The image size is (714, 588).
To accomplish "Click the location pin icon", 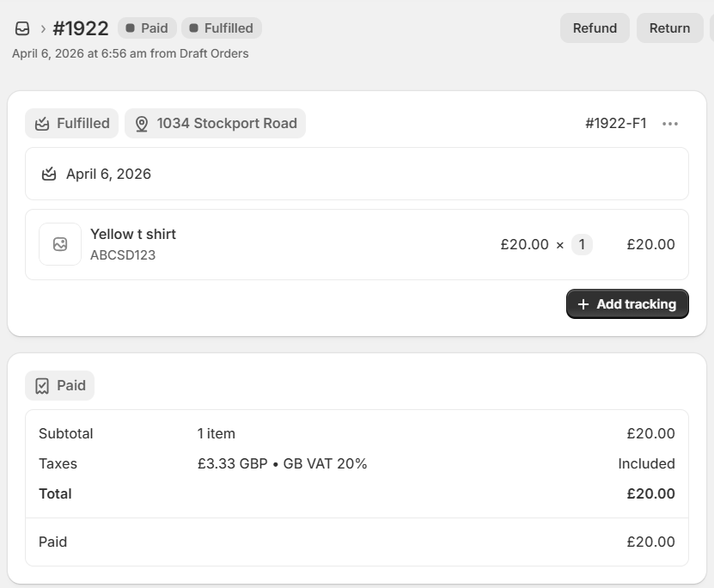I will point(142,124).
